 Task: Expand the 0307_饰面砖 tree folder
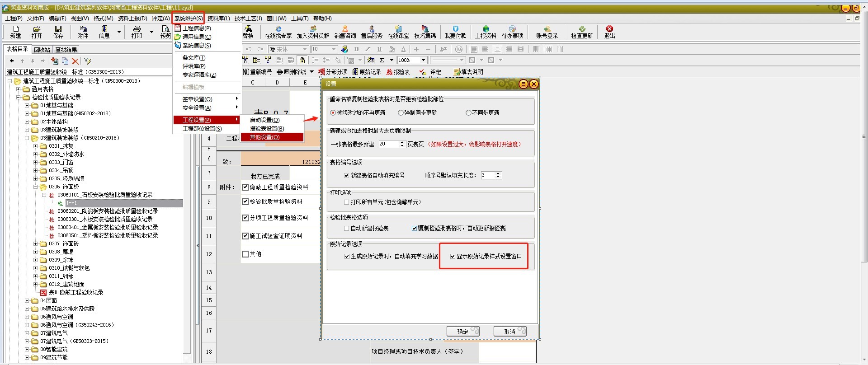[36, 244]
